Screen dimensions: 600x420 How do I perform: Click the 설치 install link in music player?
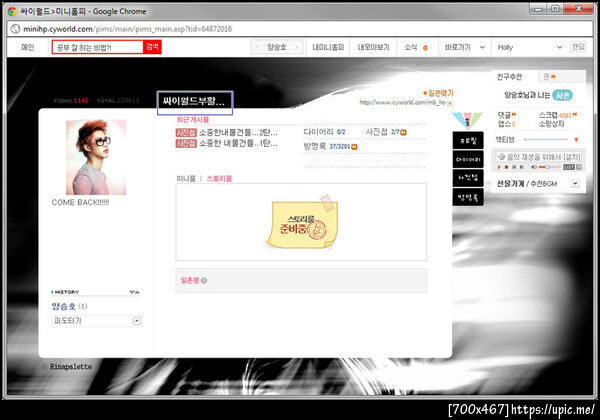click(x=572, y=157)
